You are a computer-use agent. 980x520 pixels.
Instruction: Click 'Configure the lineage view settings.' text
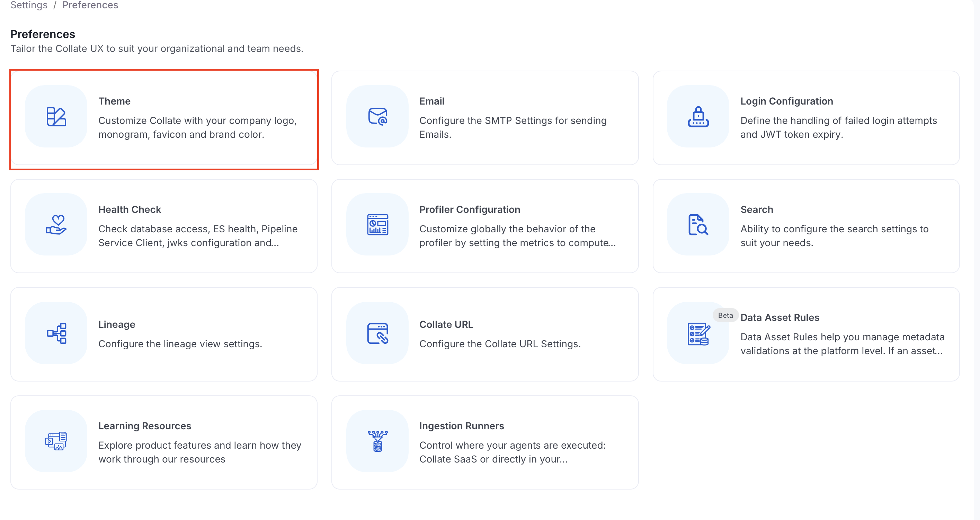180,344
